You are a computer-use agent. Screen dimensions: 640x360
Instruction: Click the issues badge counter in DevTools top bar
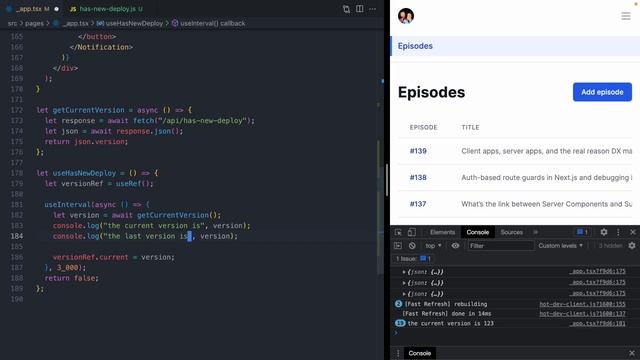[582, 232]
